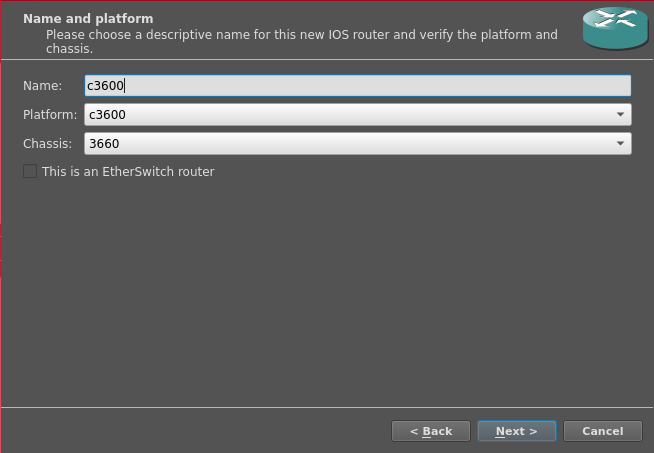Screen dimensions: 654x453
Task: Click the "Chassis:" field label
Action: [47, 144]
